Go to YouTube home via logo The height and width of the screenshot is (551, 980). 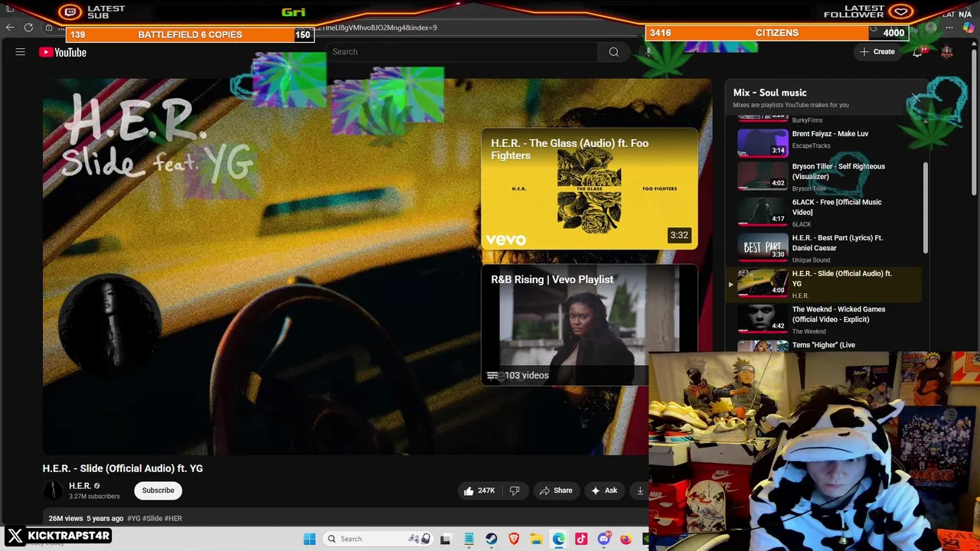[x=63, y=52]
